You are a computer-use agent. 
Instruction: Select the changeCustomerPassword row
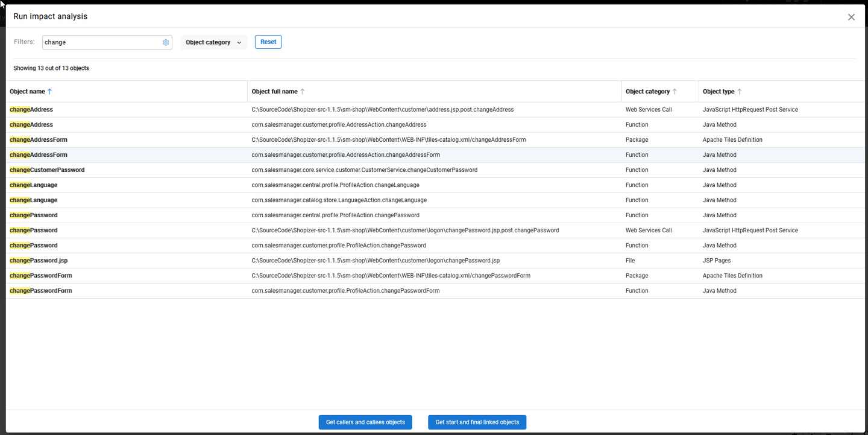tap(47, 170)
